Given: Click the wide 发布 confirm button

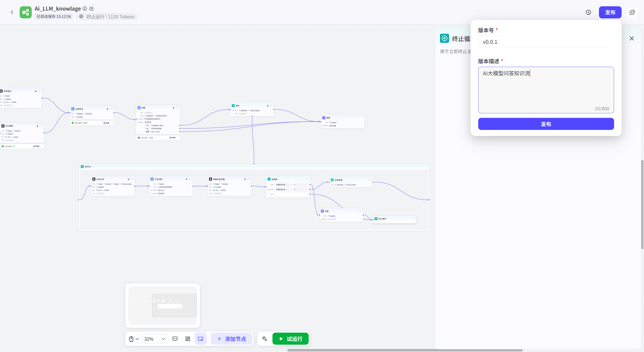Looking at the screenshot, I should click(x=546, y=124).
